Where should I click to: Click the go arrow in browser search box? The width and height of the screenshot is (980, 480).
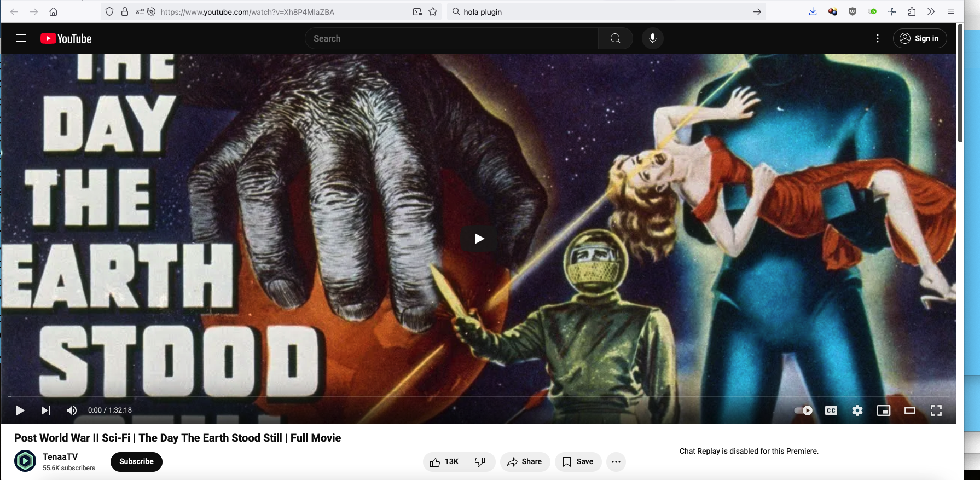click(x=757, y=11)
